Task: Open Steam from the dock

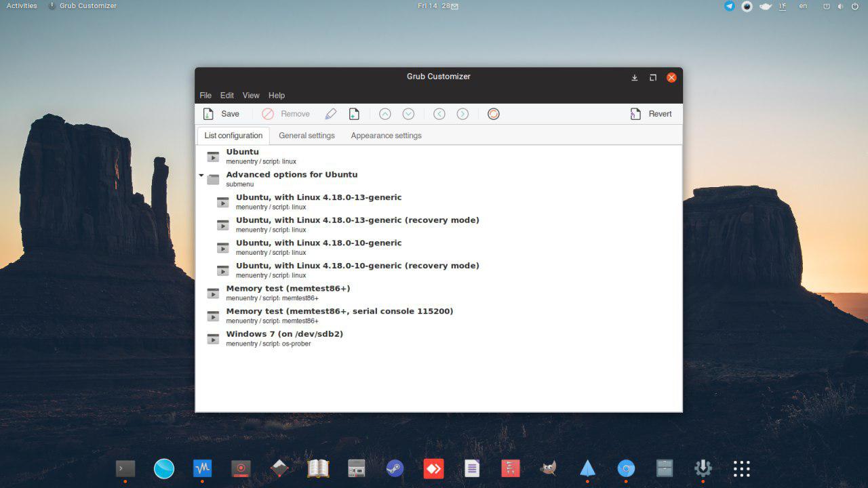Action: [x=395, y=468]
